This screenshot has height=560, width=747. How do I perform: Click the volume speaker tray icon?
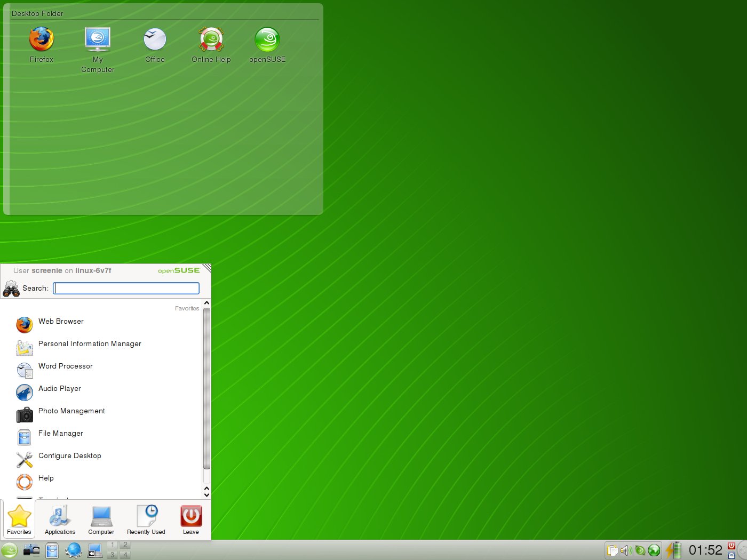[626, 550]
